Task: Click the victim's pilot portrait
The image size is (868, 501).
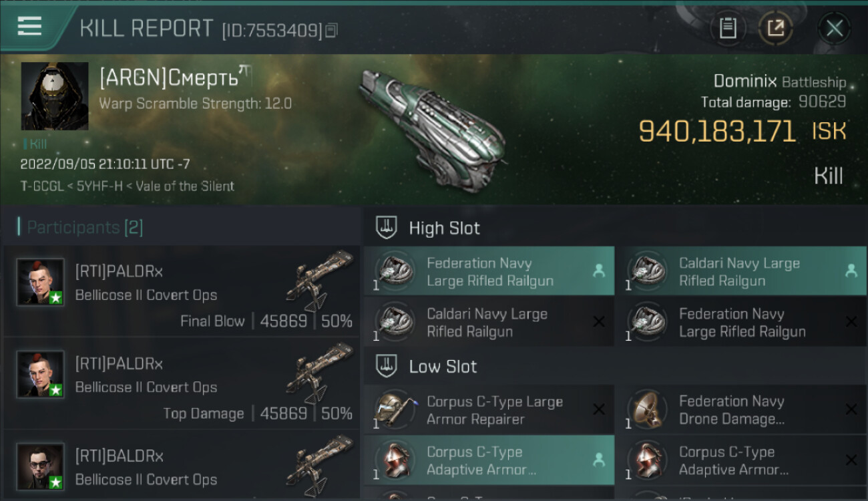Action: [x=55, y=96]
